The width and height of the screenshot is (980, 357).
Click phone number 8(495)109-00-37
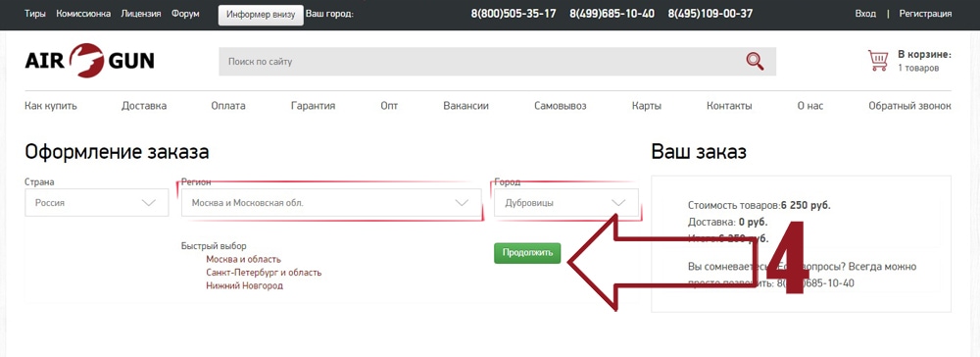pyautogui.click(x=710, y=14)
